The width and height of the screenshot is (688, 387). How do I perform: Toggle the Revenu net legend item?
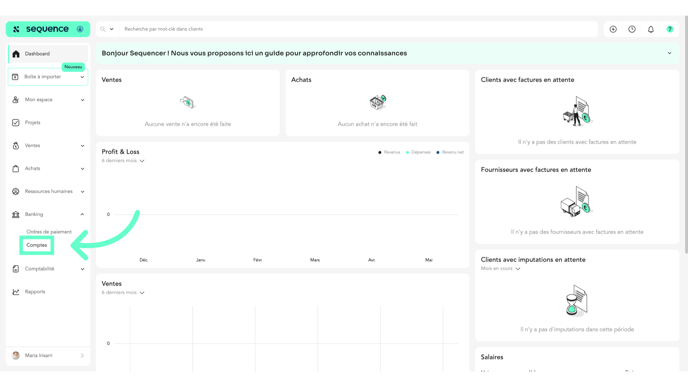coord(450,152)
